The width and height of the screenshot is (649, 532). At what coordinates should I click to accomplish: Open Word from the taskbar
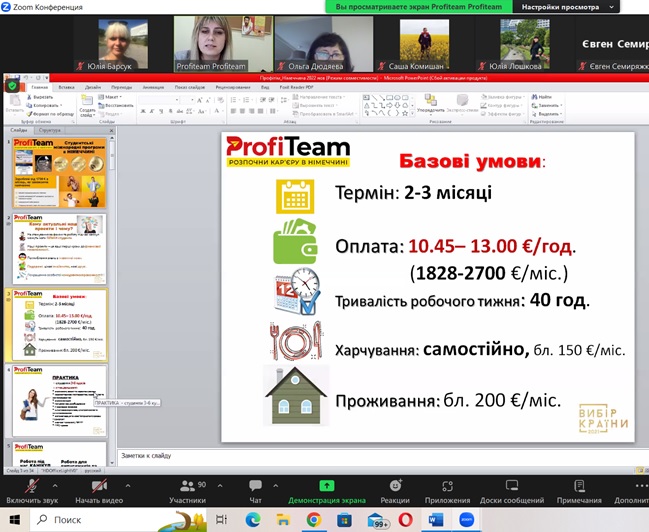point(436,520)
